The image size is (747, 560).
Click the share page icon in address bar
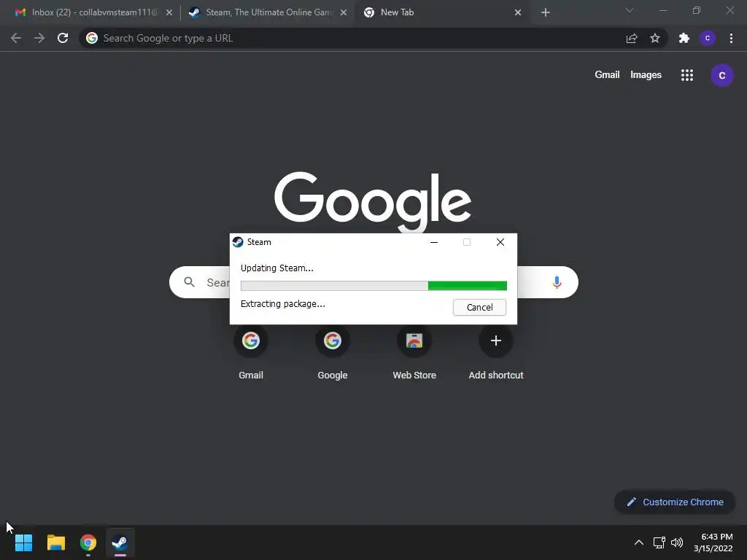click(632, 38)
